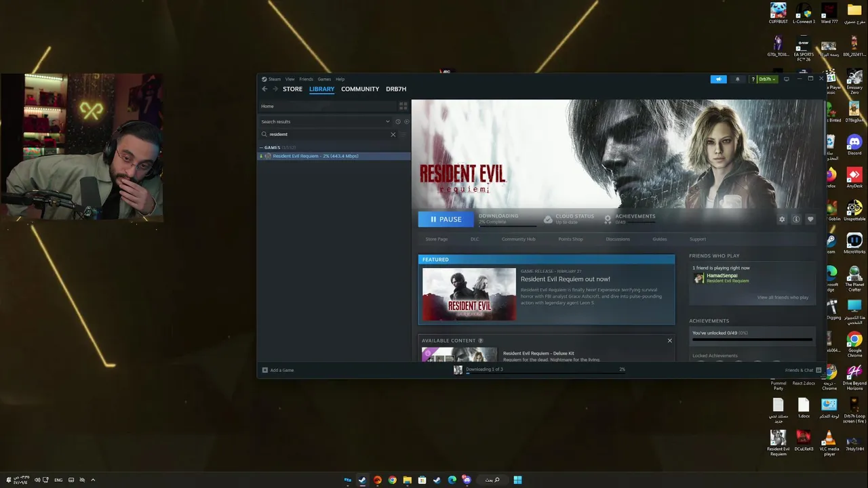
Task: Open The Planet Crafter desktop shortcut
Action: click(854, 279)
